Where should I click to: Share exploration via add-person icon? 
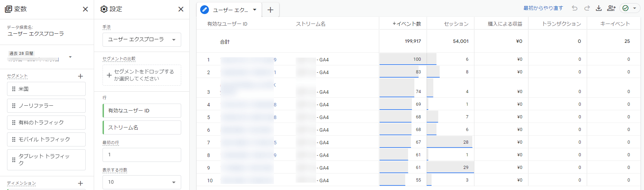point(611,8)
